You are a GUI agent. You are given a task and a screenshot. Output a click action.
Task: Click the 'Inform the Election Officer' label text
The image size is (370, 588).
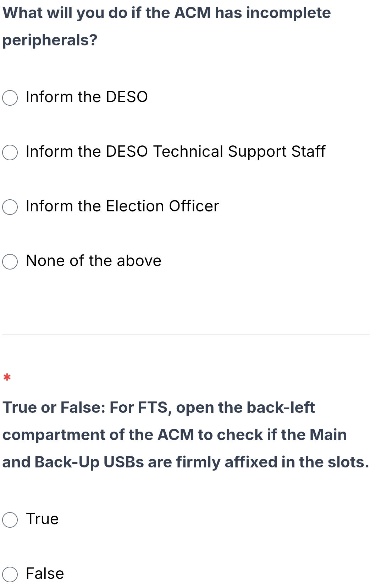coord(122,206)
